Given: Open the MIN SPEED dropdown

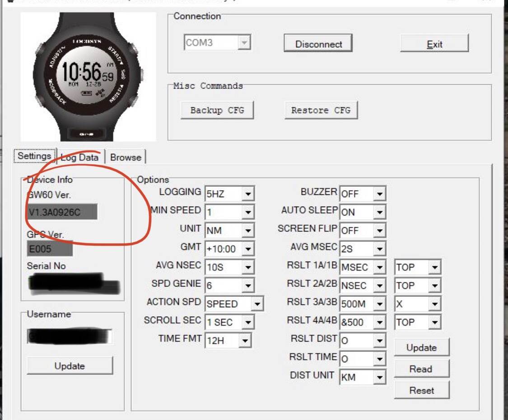Looking at the screenshot, I should [x=247, y=212].
